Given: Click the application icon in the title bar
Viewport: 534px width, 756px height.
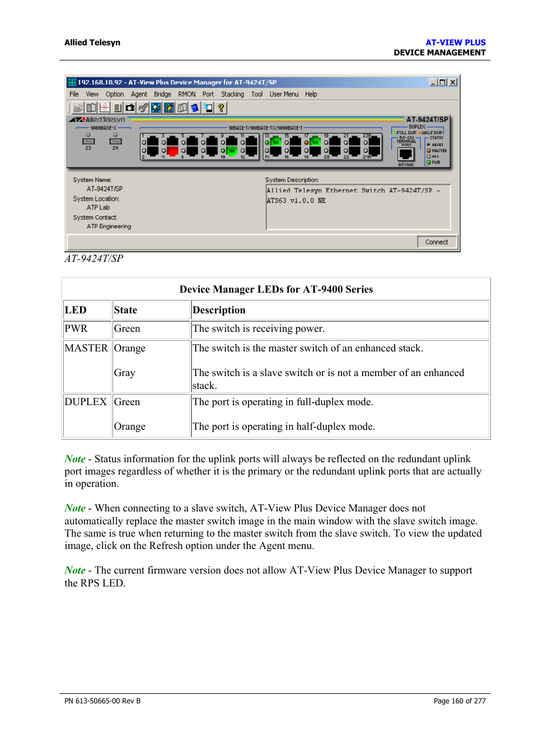Looking at the screenshot, I should pyautogui.click(x=72, y=82).
